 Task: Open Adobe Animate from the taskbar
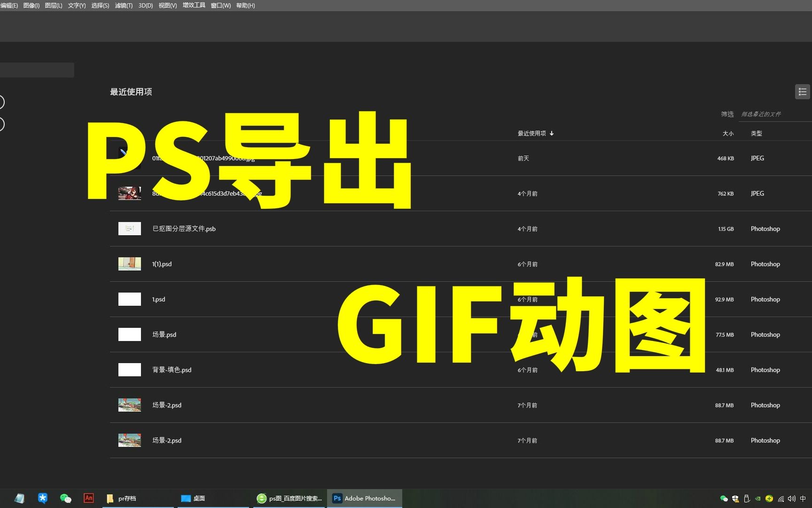[x=88, y=498]
